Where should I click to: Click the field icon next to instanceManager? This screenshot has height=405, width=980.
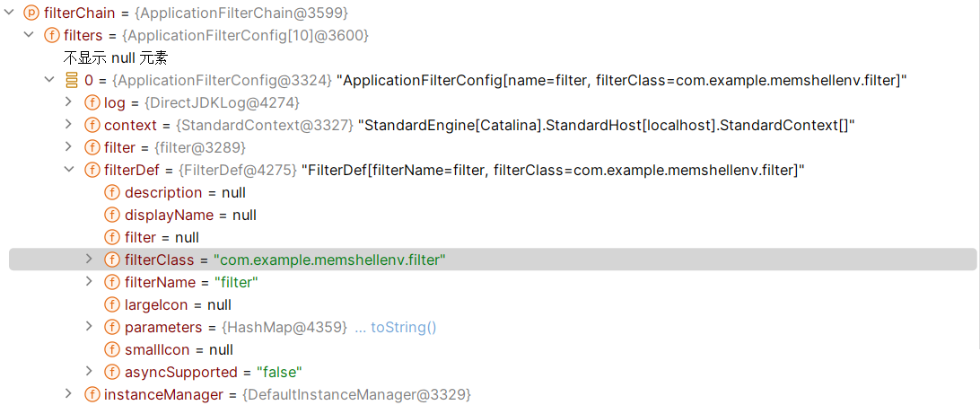[x=92, y=395]
